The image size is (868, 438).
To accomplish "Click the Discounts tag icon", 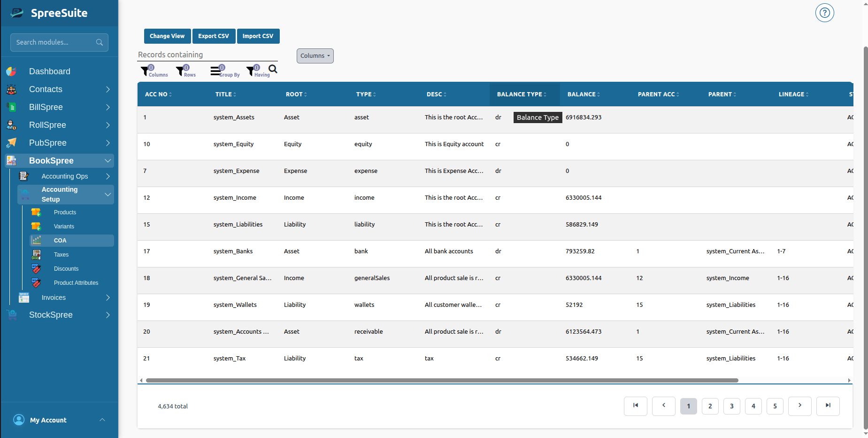I will tap(36, 269).
